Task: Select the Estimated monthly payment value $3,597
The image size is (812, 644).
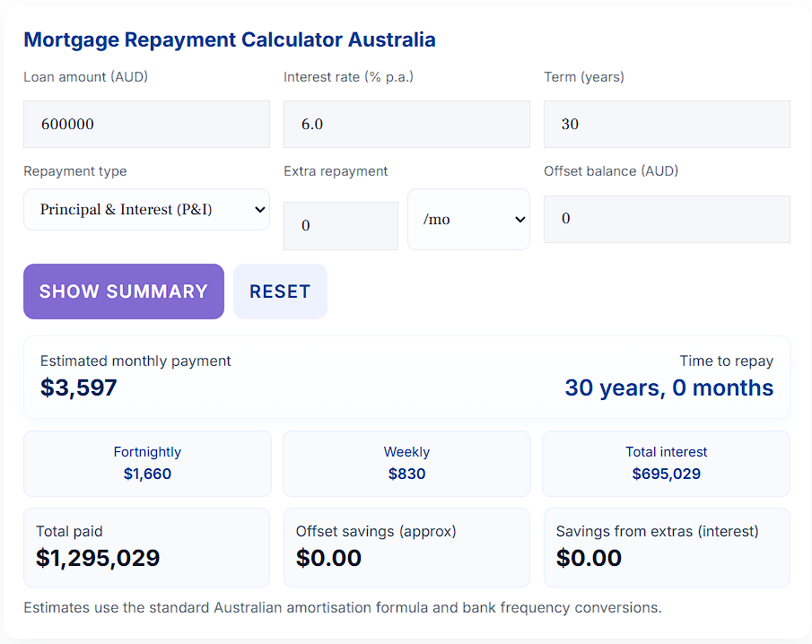Action: [79, 387]
